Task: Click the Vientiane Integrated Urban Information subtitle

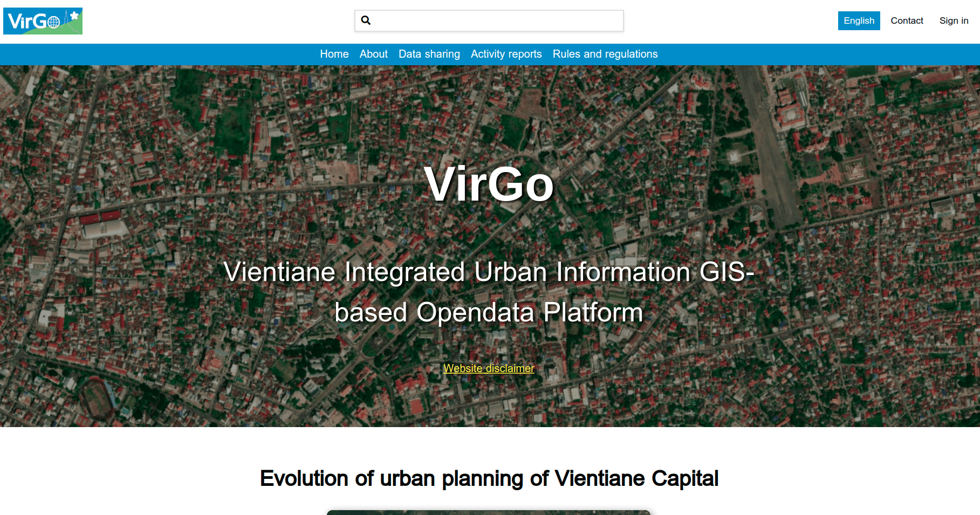Action: 489,292
